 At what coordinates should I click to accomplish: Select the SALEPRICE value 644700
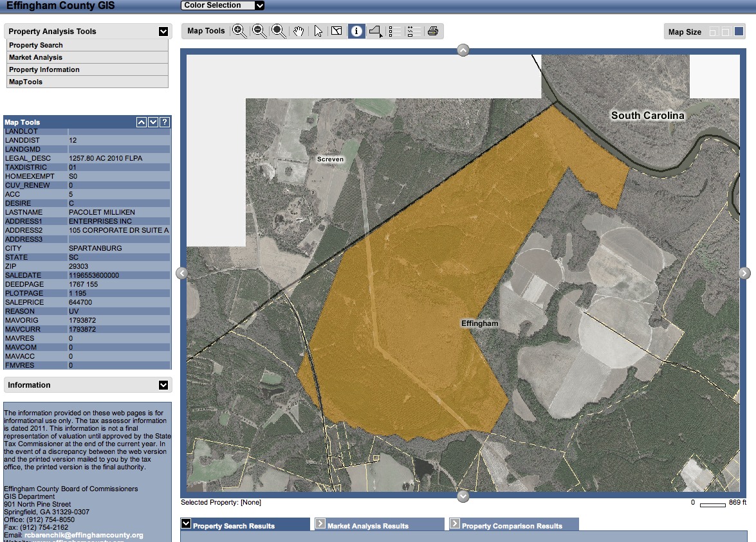(80, 303)
